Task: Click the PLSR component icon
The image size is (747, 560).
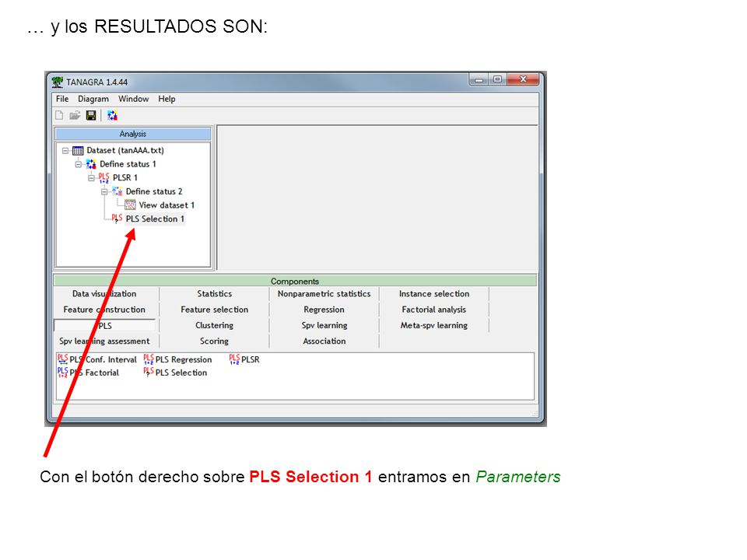Action: click(x=234, y=359)
